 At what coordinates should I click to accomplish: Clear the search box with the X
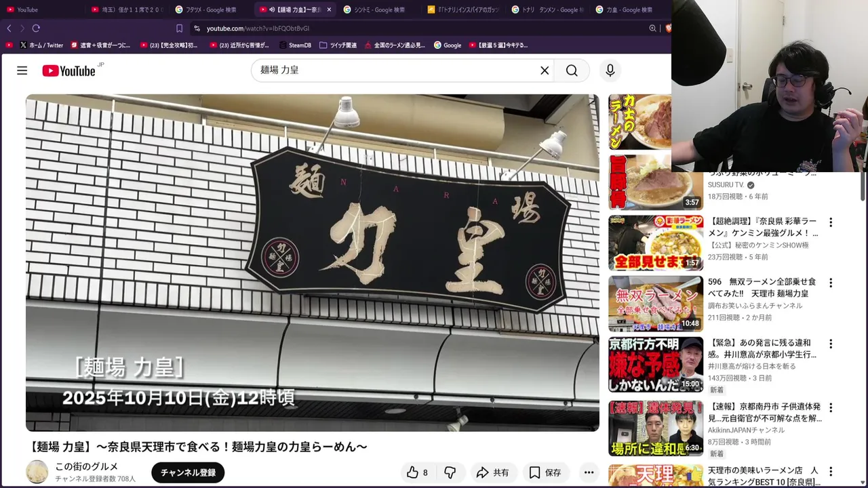(x=544, y=70)
